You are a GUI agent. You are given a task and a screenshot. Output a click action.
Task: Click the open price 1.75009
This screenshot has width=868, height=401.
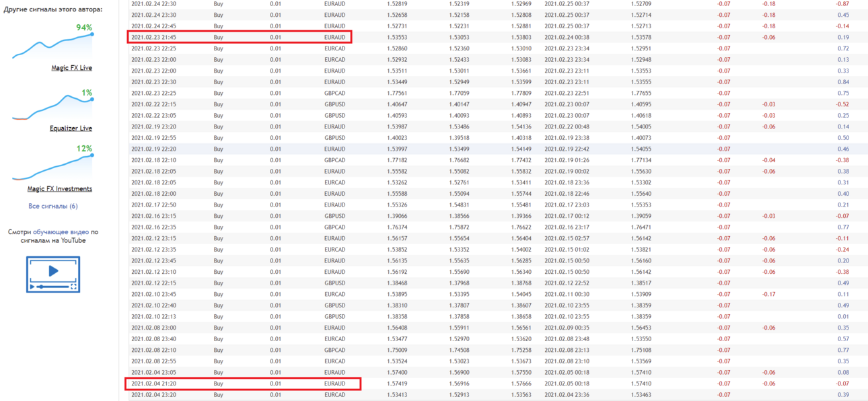point(397,350)
